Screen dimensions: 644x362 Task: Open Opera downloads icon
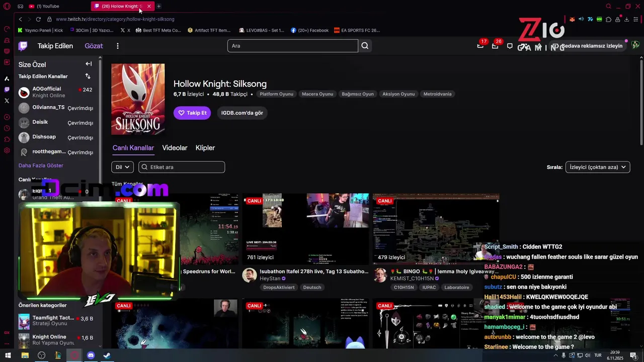(x=626, y=19)
